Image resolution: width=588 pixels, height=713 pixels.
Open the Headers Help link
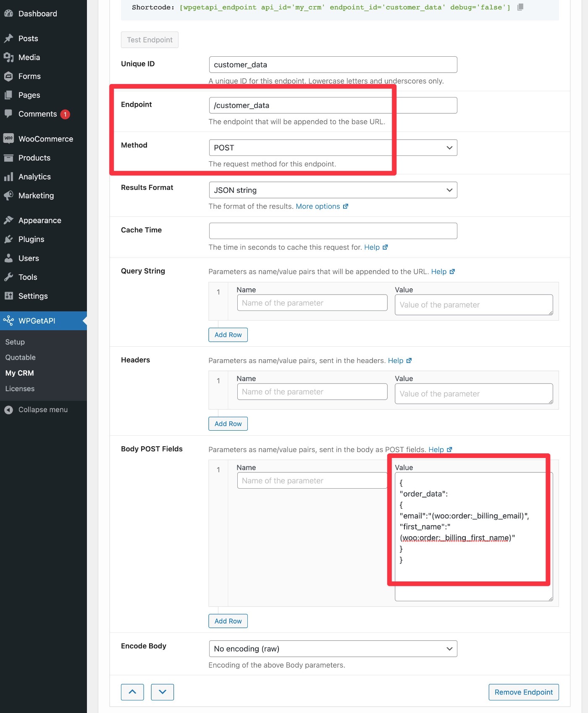[400, 360]
